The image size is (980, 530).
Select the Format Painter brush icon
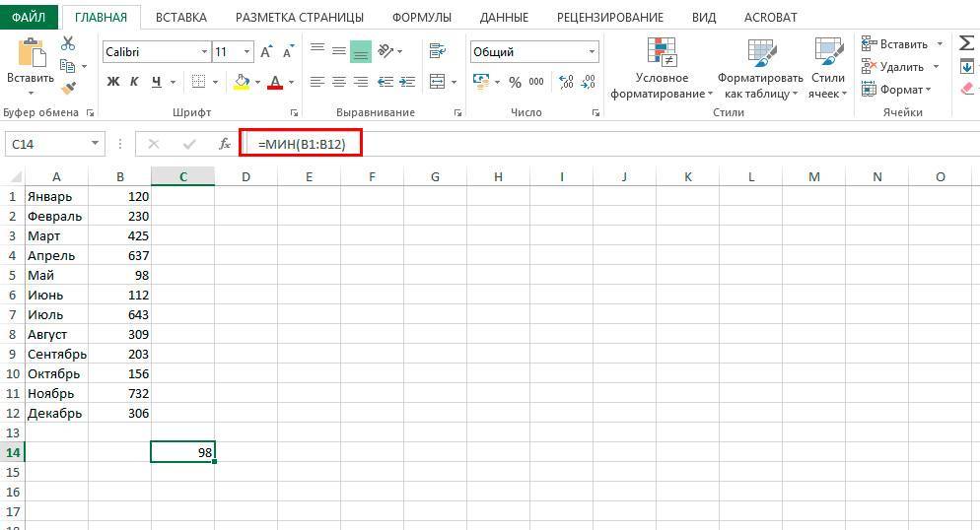[68, 88]
